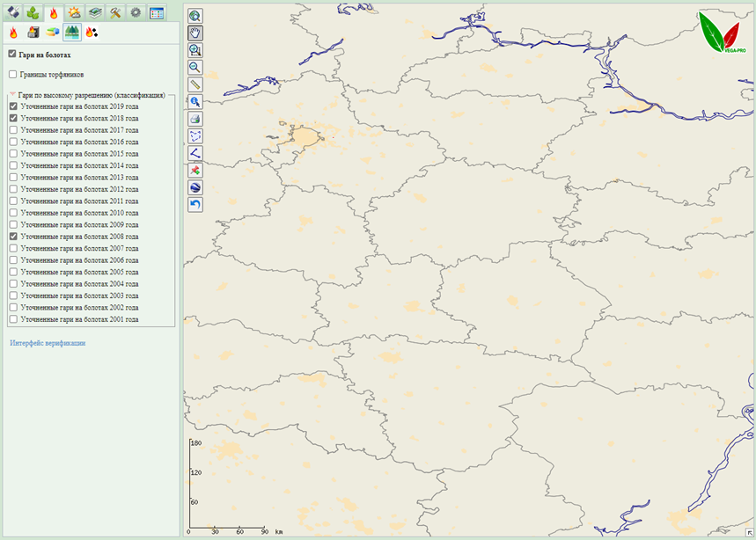Check Уточненные гари 2013 года

[13, 178]
